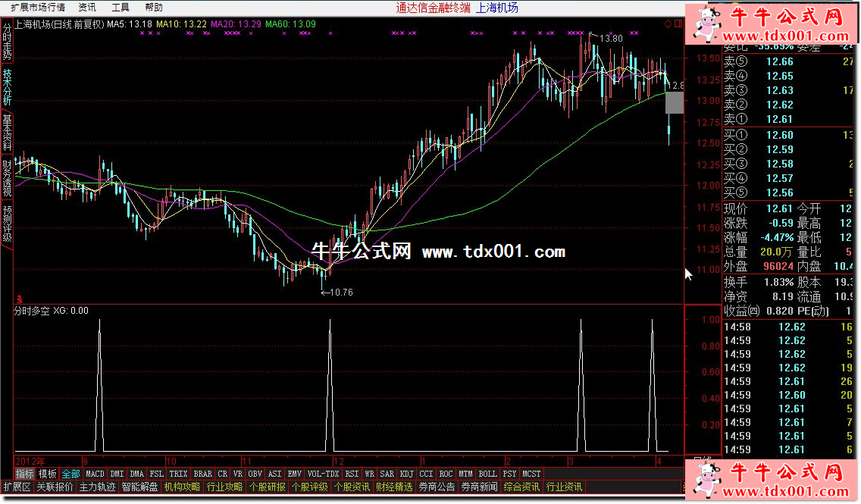Click the small red S marker icon

[x=19, y=299]
